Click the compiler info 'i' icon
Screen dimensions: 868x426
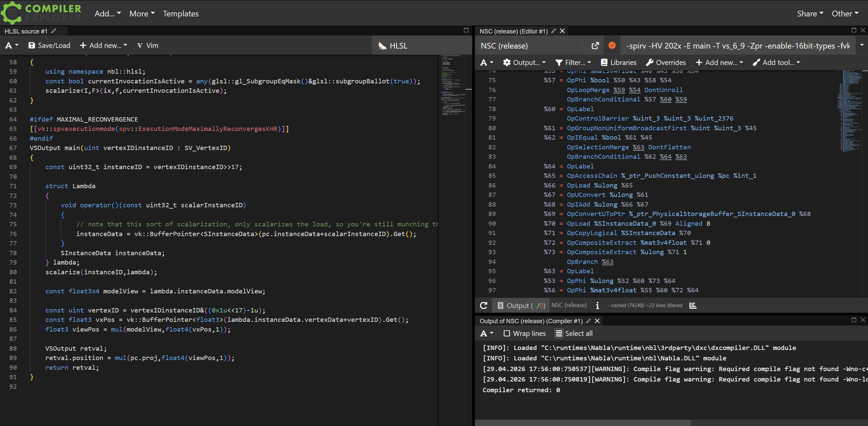click(598, 305)
